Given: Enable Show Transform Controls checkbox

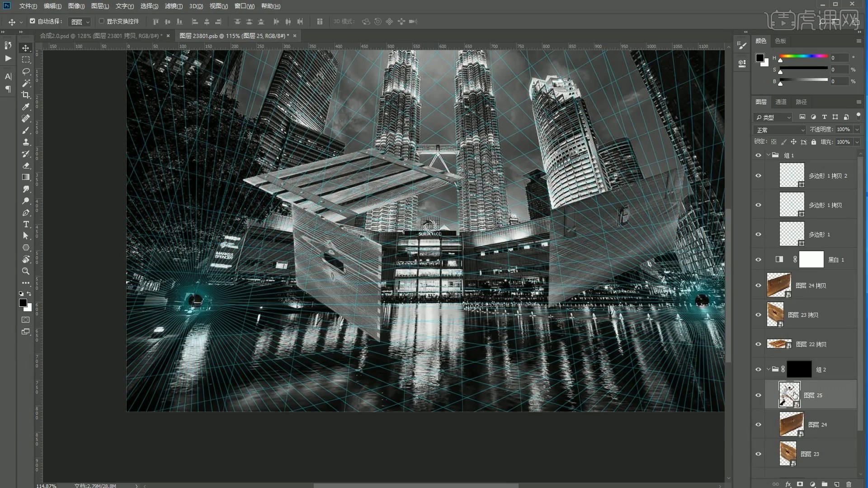Looking at the screenshot, I should point(102,21).
